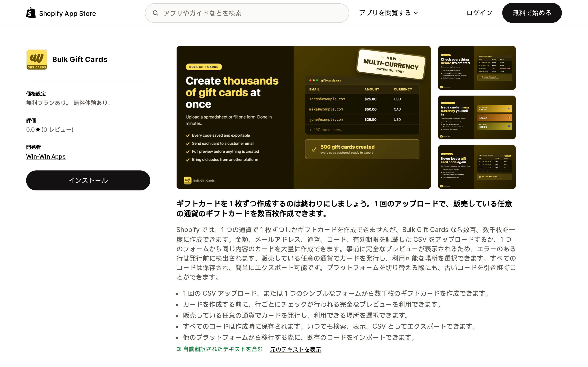Click the 無料で始める button

click(x=532, y=13)
